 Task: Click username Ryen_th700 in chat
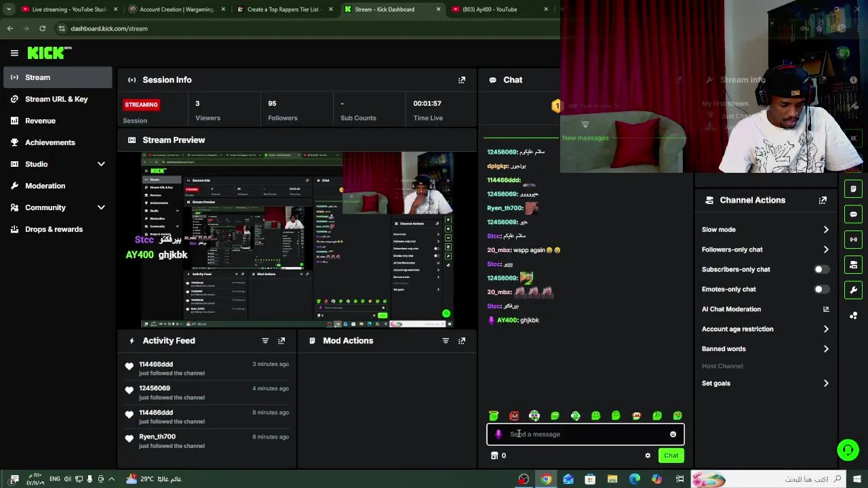click(x=505, y=208)
